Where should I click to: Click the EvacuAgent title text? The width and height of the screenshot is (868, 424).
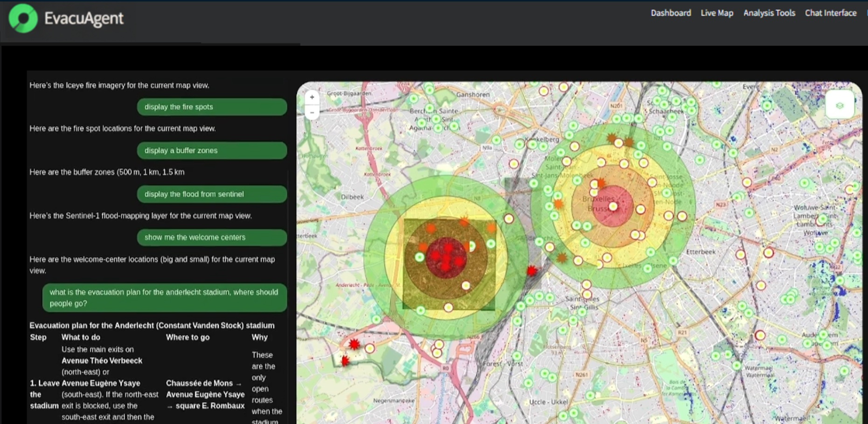point(84,18)
